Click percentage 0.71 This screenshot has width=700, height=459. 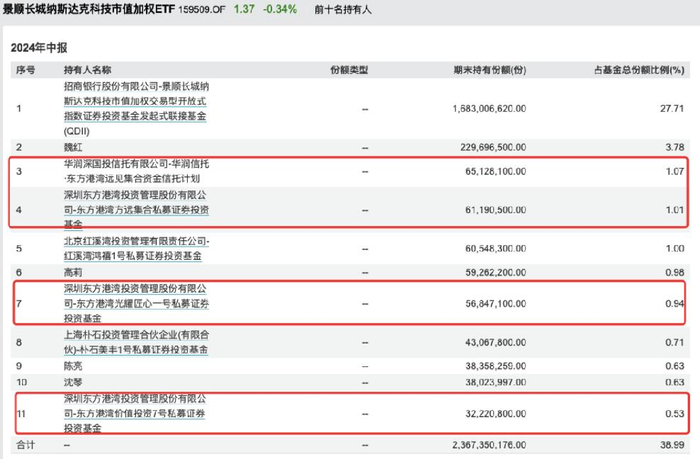click(x=675, y=342)
